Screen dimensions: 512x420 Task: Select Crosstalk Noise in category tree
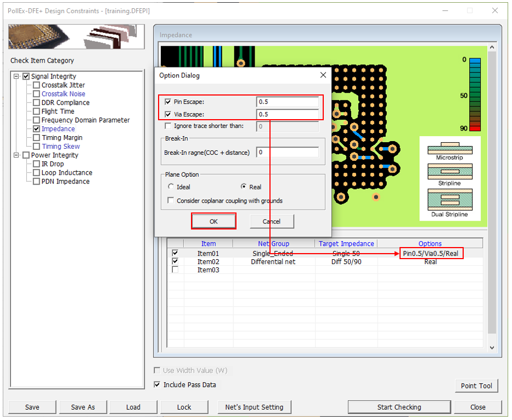coord(63,94)
